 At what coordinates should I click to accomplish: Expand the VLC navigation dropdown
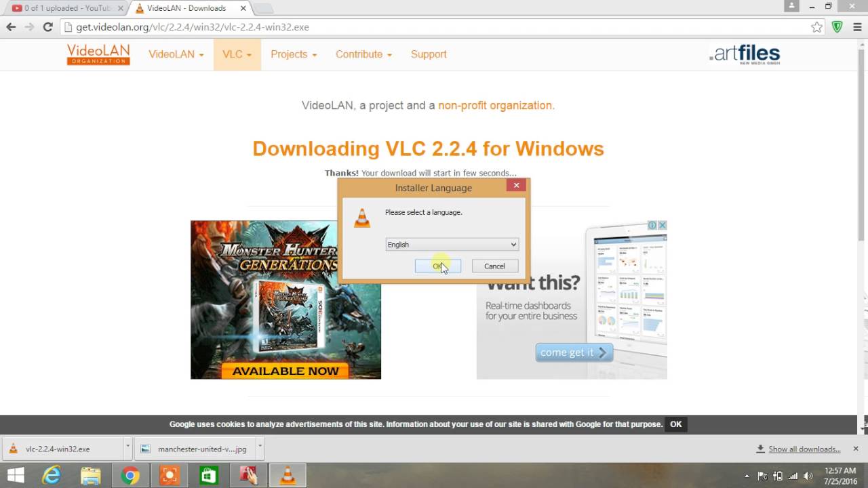237,54
